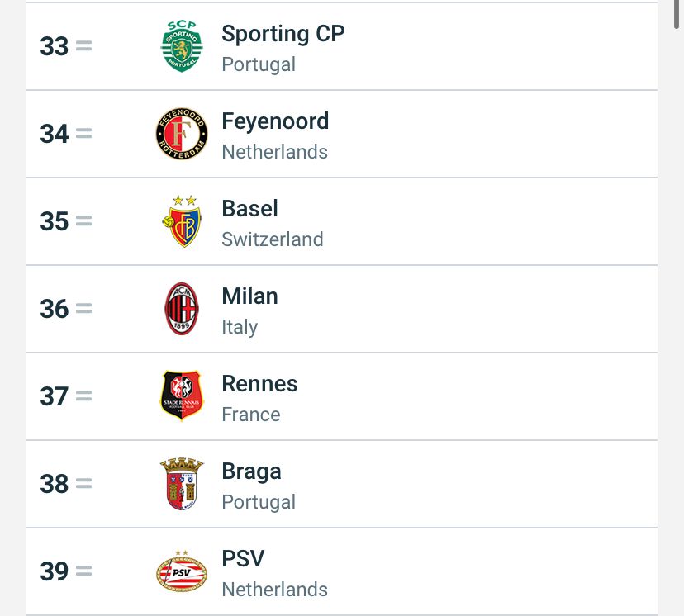The image size is (684, 616).
Task: Click the PSV club crest
Action: (182, 571)
